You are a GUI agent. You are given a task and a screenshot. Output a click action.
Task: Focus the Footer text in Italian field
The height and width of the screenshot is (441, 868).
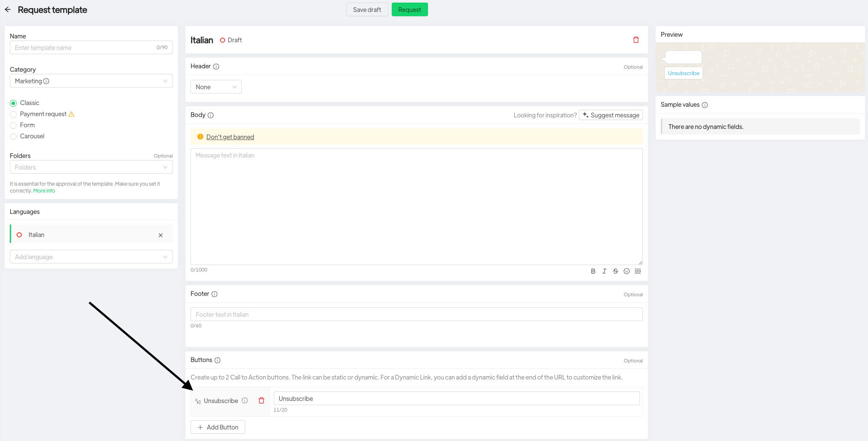tap(416, 315)
